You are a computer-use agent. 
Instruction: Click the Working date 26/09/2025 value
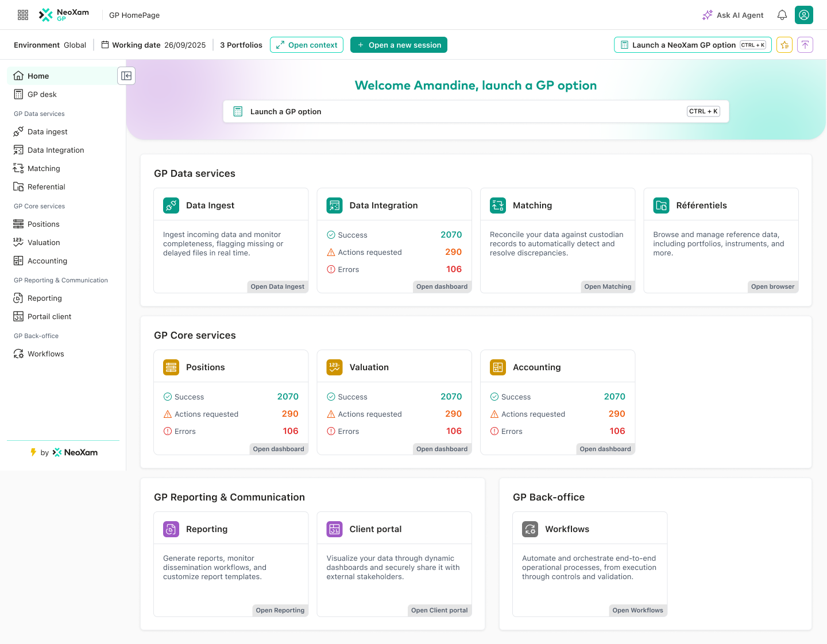pyautogui.click(x=185, y=45)
